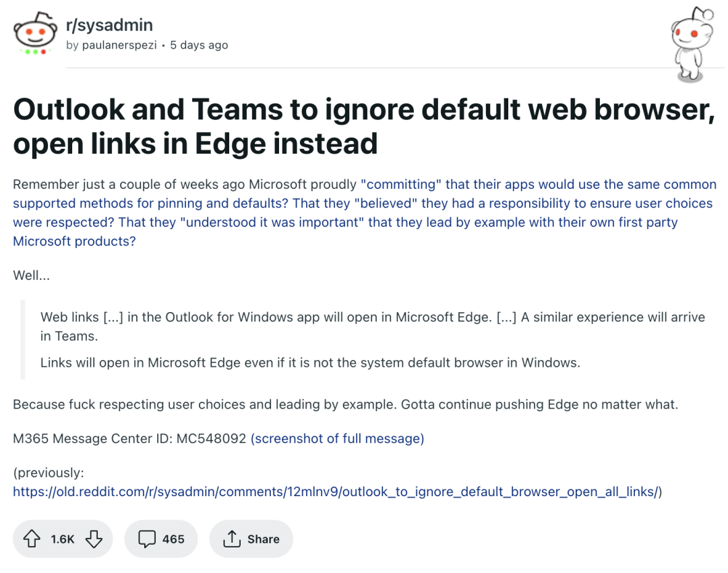728x573 pixels.
Task: Click the "(previously:" text
Action: tap(49, 473)
